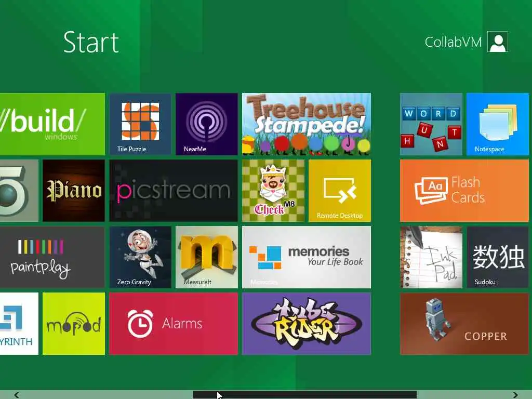Click the CollabVM user name
The height and width of the screenshot is (399, 532).
click(x=453, y=42)
